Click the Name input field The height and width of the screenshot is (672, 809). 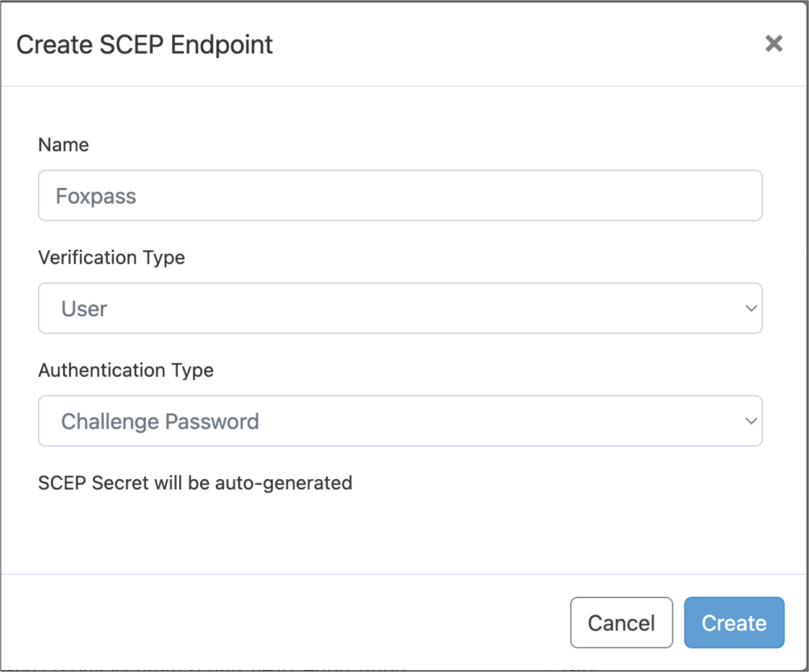[x=400, y=196]
